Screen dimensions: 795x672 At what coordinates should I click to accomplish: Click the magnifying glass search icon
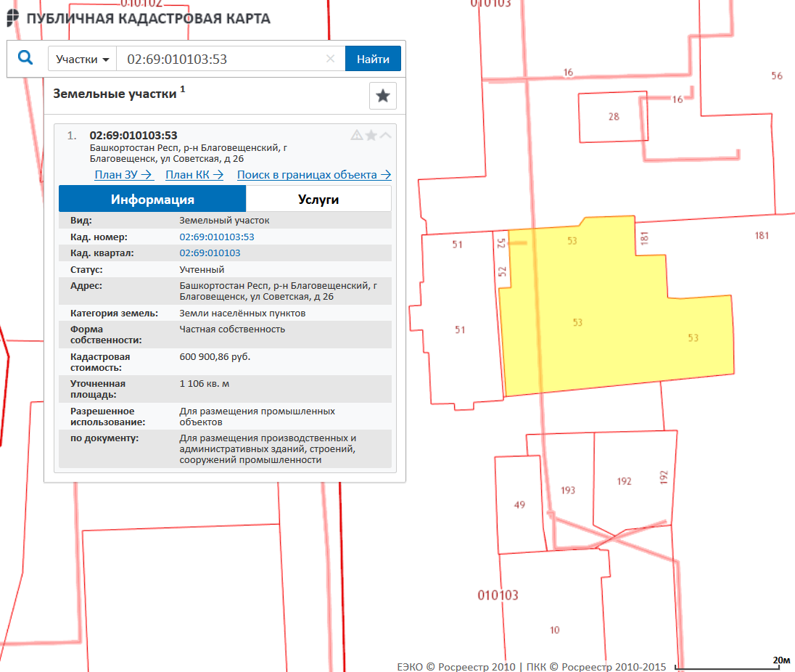click(x=25, y=58)
